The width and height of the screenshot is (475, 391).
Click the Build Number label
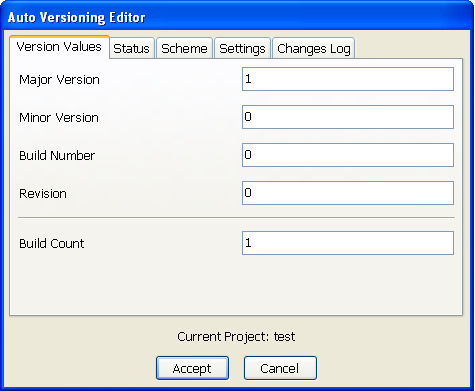coord(57,156)
